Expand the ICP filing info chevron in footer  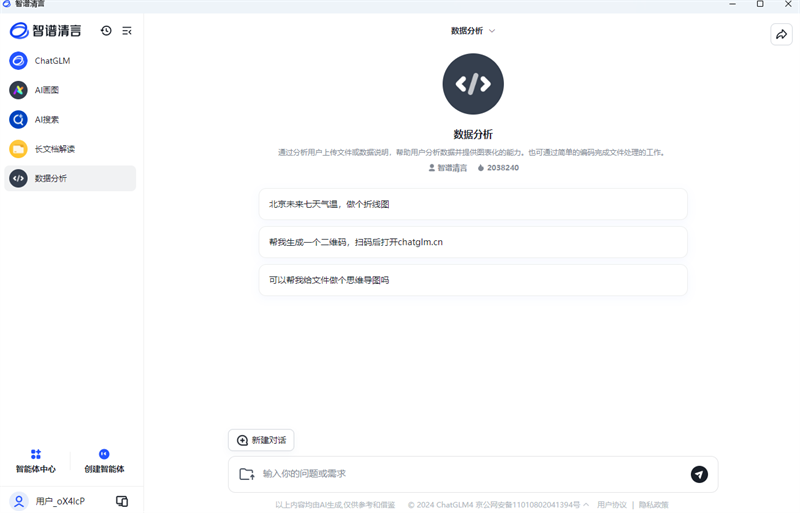pos(586,505)
